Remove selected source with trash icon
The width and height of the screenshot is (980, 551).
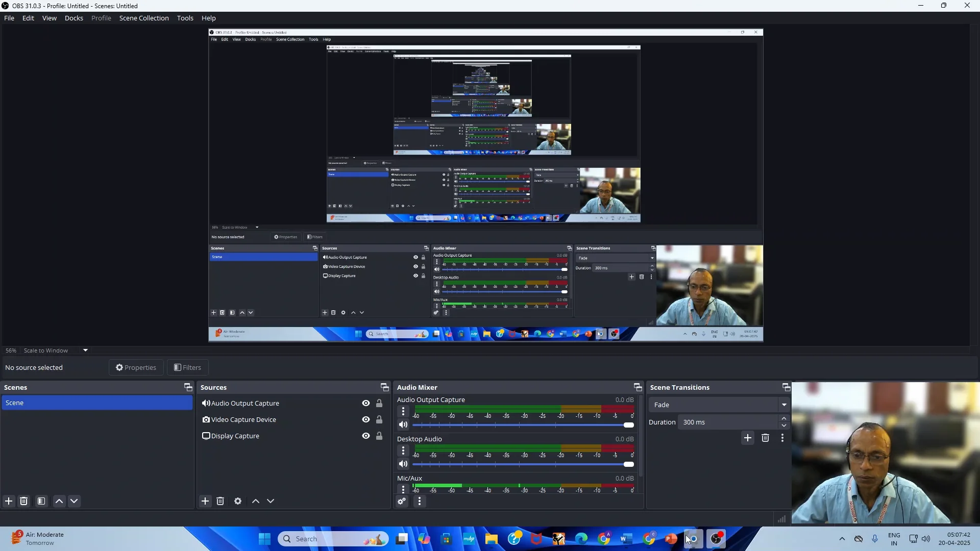220,501
